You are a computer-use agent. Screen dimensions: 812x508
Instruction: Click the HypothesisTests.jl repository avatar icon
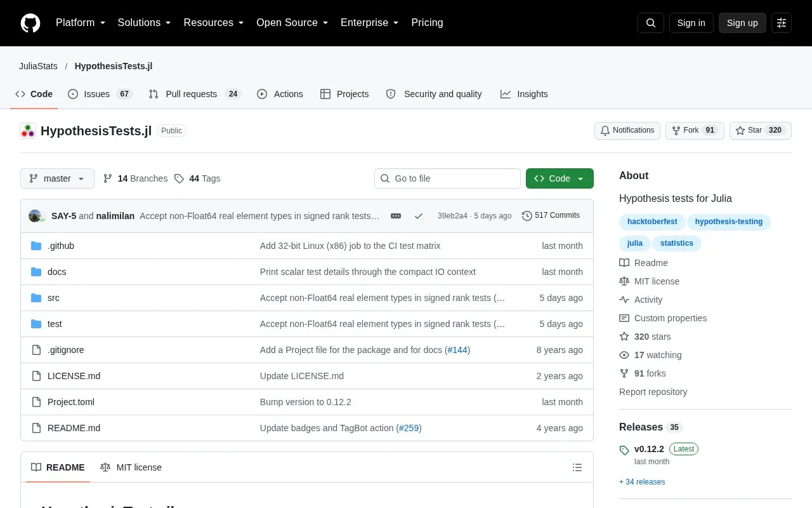(x=28, y=131)
